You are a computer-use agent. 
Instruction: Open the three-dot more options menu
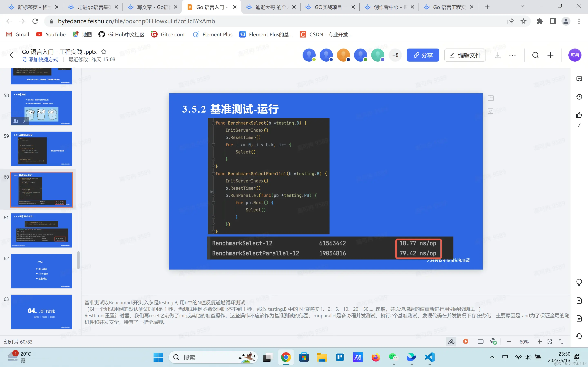tap(512, 55)
